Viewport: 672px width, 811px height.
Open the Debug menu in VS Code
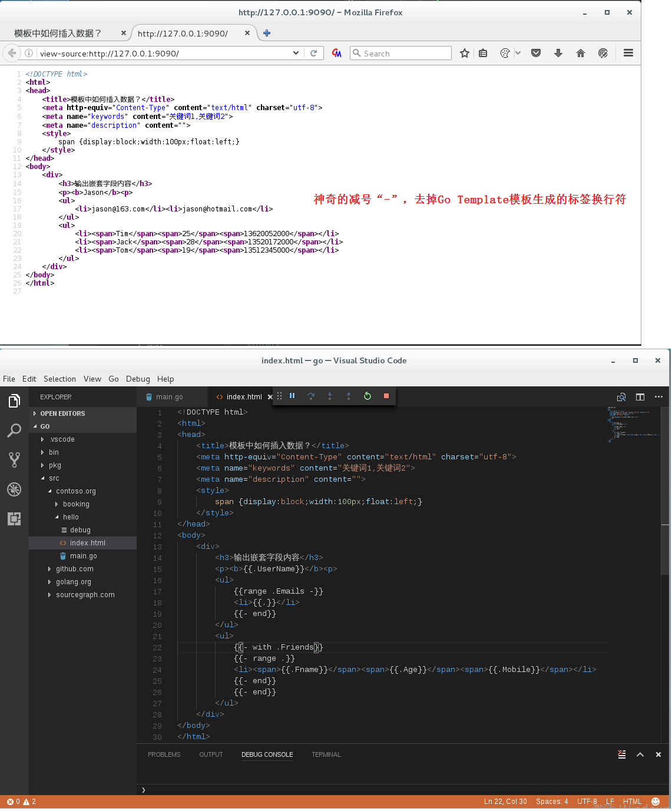click(138, 379)
